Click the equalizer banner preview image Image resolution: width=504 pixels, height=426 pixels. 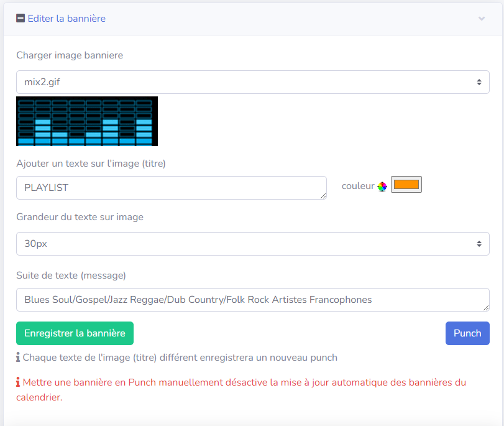pyautogui.click(x=87, y=121)
